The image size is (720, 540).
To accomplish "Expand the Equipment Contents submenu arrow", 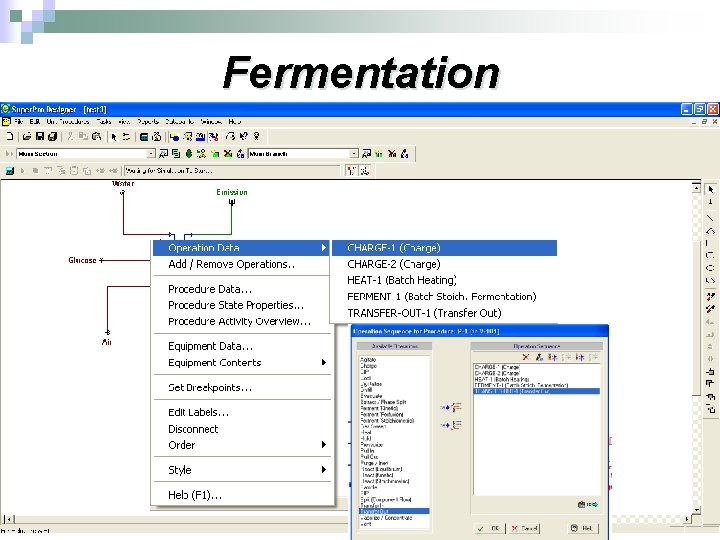I will click(x=324, y=363).
